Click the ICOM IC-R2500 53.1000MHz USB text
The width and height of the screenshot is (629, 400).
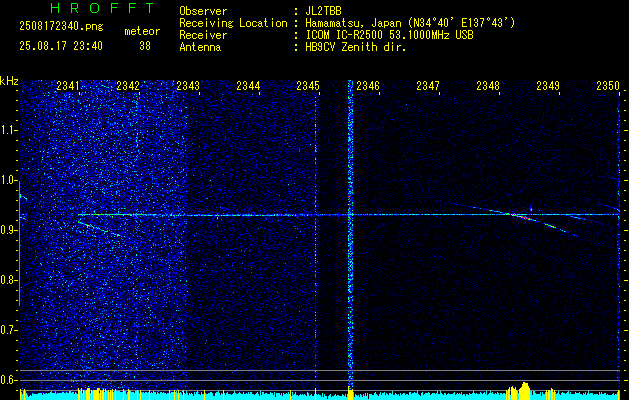[x=389, y=35]
